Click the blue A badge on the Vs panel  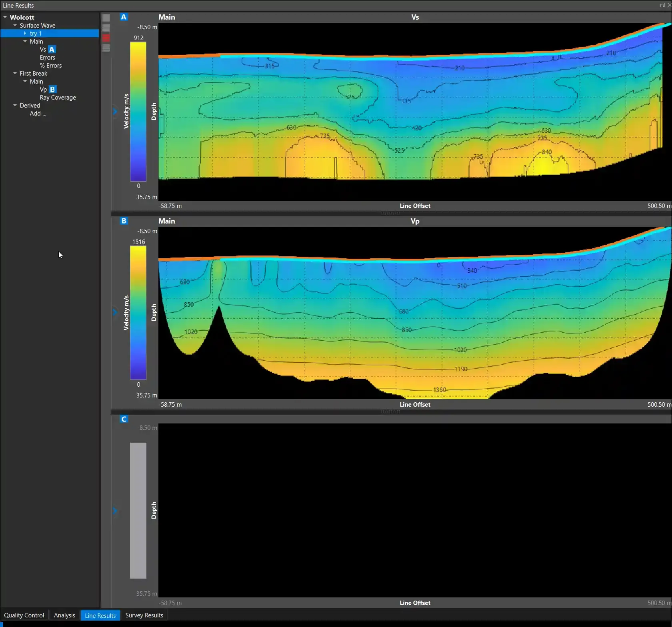click(124, 17)
